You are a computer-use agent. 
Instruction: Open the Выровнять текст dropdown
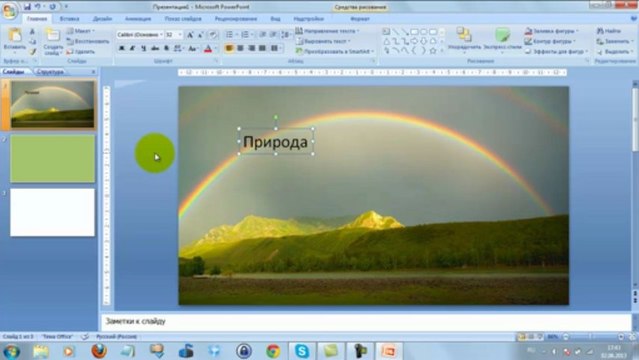pyautogui.click(x=323, y=41)
